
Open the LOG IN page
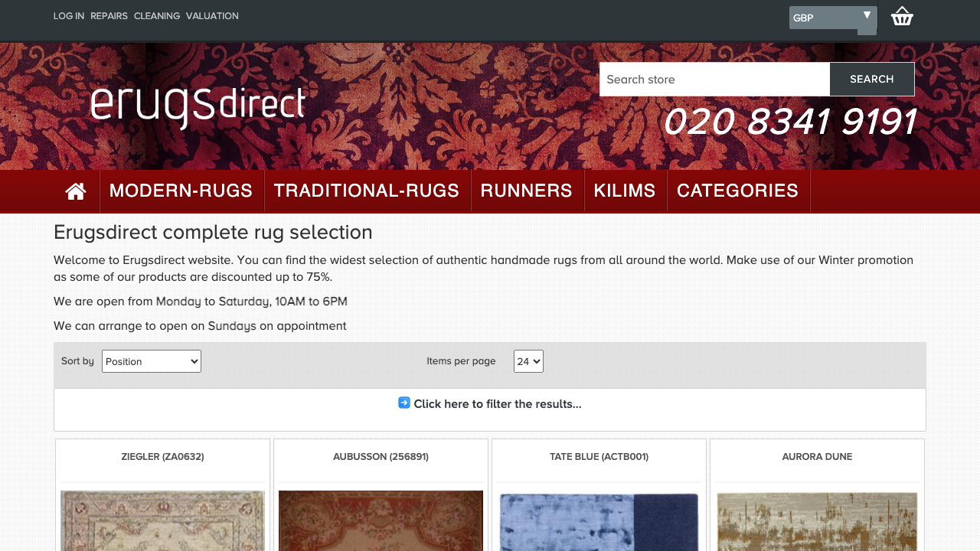click(68, 15)
